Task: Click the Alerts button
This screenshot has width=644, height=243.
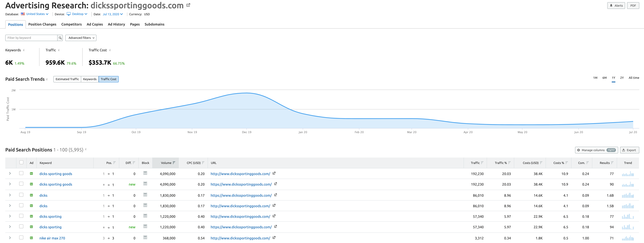Action: pos(616,6)
